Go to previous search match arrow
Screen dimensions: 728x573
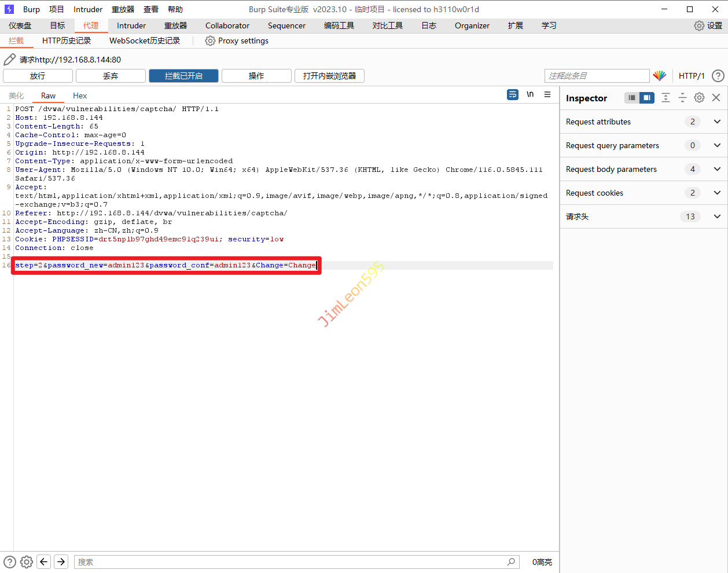pos(44,561)
